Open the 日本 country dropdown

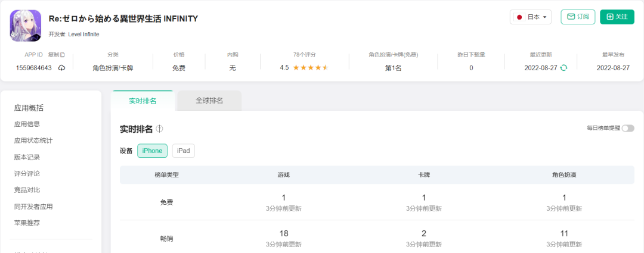coord(531,17)
